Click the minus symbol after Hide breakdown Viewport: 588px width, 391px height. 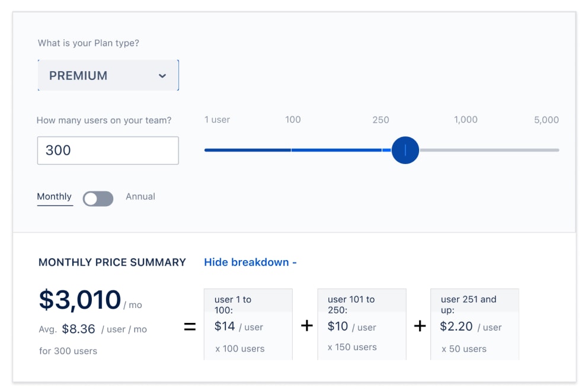[x=293, y=262]
